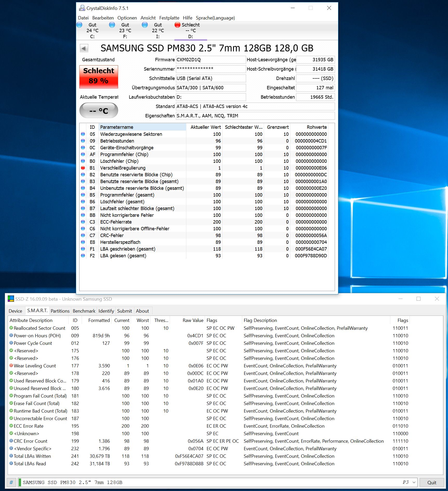Sort SSD-Z list by Raw Value header
The image size is (448, 491).
click(188, 320)
